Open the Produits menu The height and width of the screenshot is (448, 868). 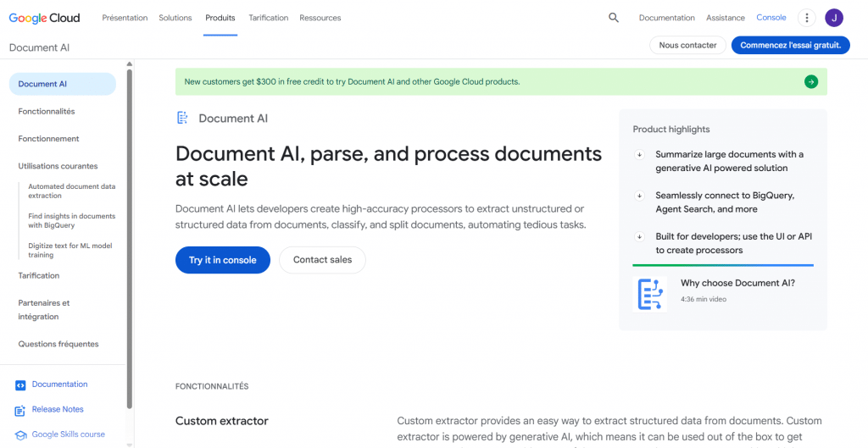(220, 18)
